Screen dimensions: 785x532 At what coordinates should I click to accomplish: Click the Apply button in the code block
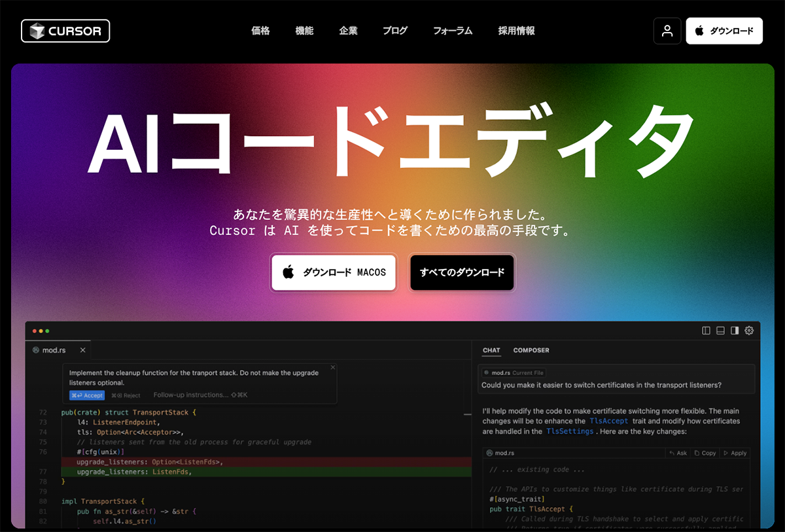click(x=735, y=453)
